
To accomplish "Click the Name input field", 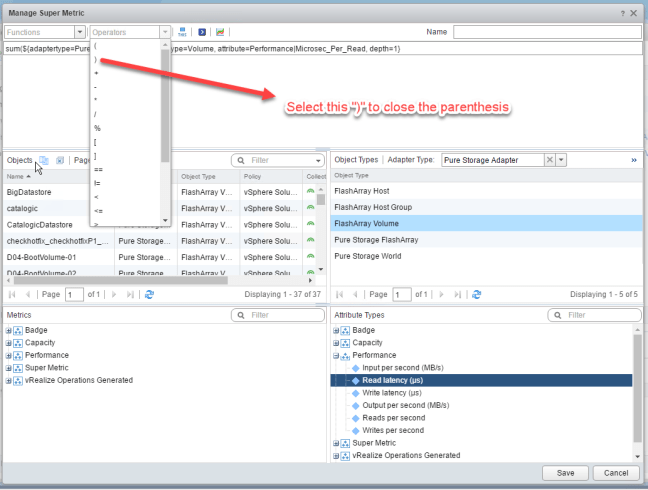I will (x=545, y=33).
